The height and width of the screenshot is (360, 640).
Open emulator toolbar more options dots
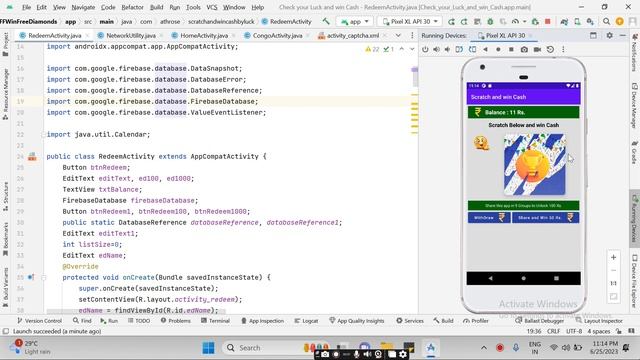tap(563, 49)
